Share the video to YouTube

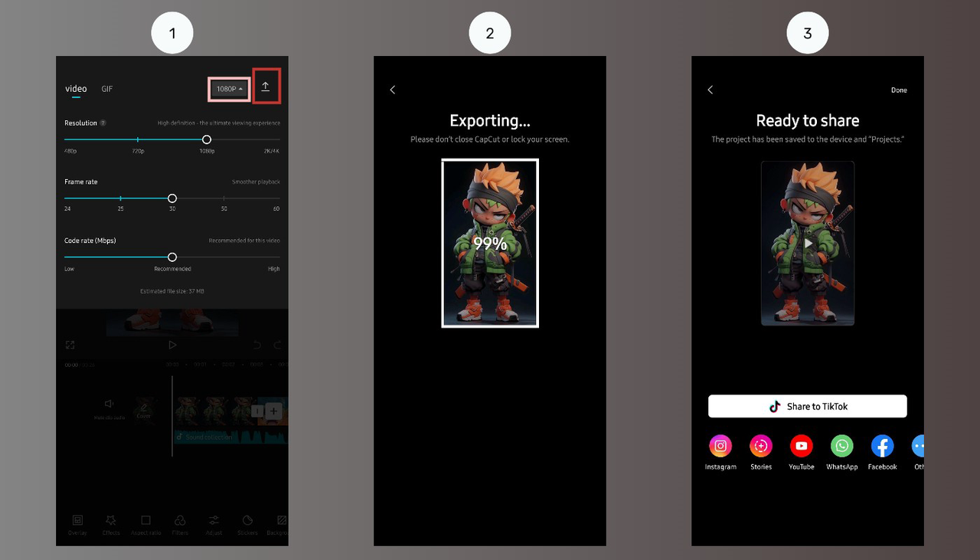801,446
